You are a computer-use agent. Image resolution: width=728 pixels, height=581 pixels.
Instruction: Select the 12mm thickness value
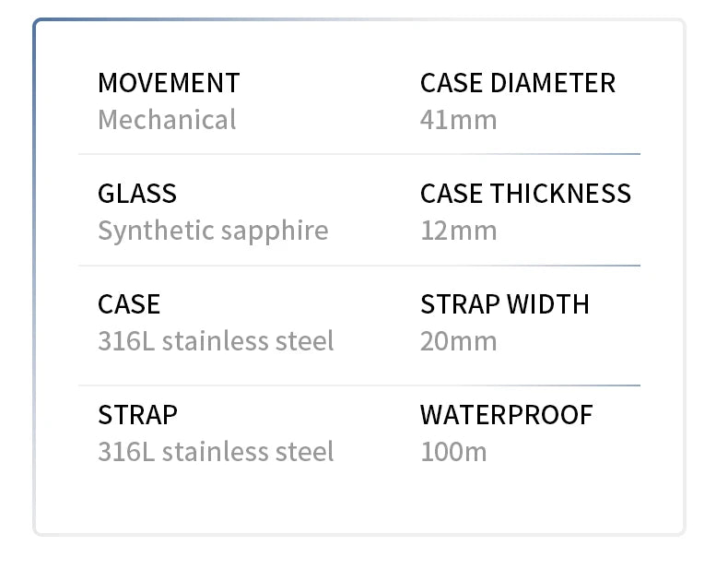[458, 231]
